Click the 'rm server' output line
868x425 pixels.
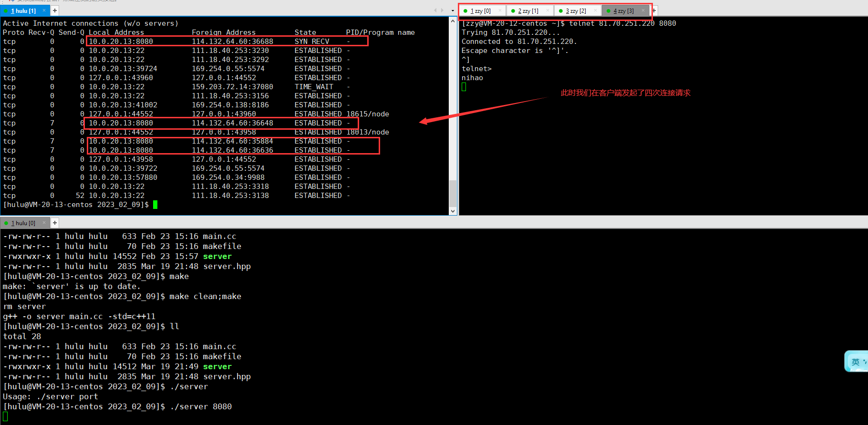pos(24,306)
